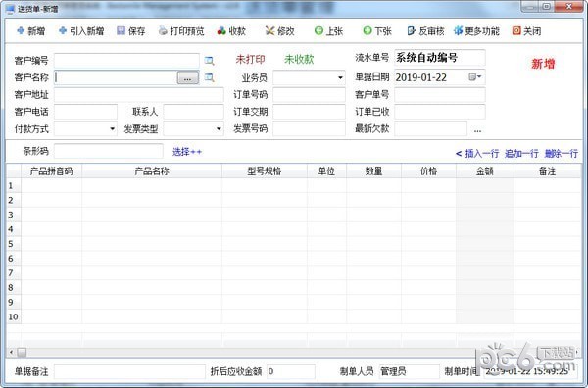Viewport: 588px width, 388px height.
Task: Click the 单位 column header
Action: coord(326,170)
